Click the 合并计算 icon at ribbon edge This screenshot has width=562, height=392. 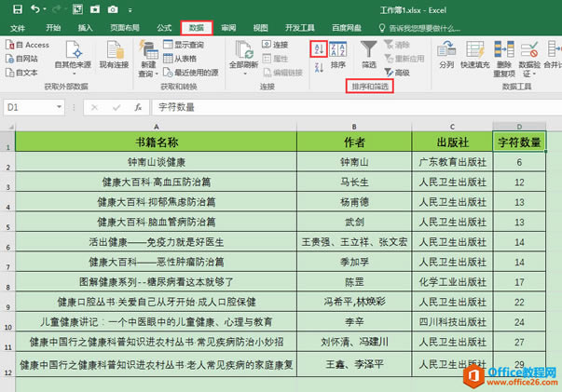pyautogui.click(x=553, y=54)
